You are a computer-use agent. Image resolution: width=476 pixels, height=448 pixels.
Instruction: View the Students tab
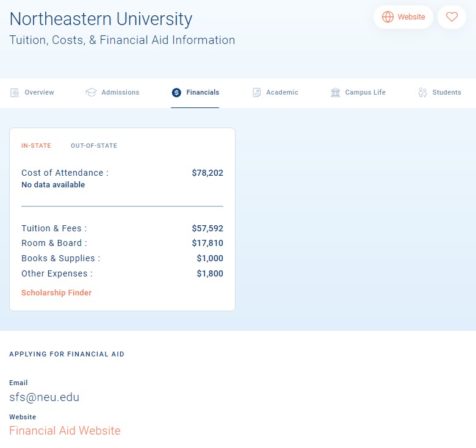click(x=439, y=92)
